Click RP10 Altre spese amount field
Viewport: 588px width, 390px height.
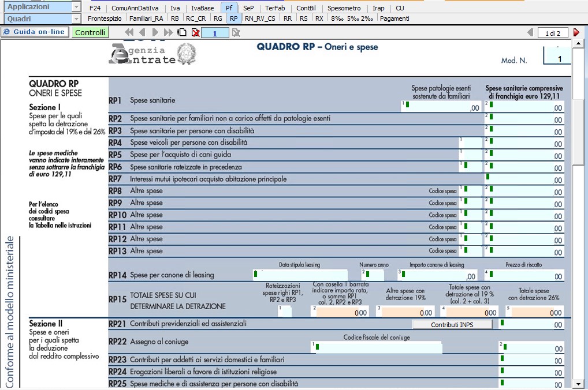524,215
